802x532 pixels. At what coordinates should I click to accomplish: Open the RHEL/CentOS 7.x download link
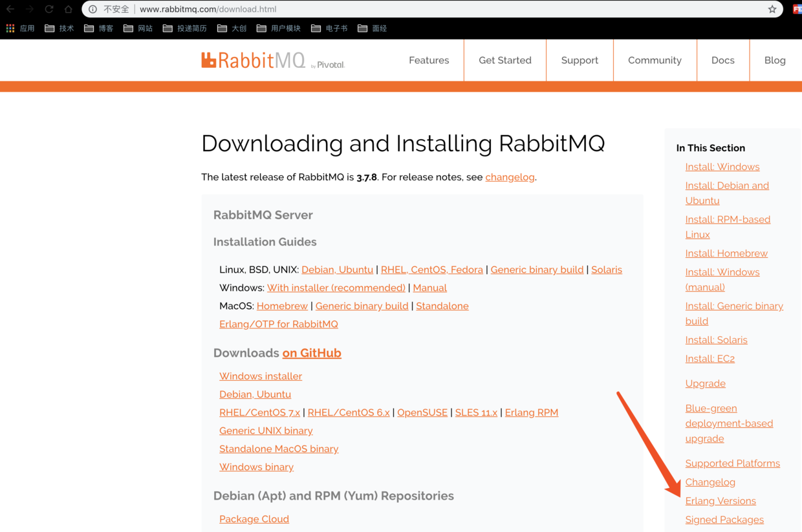(x=259, y=412)
